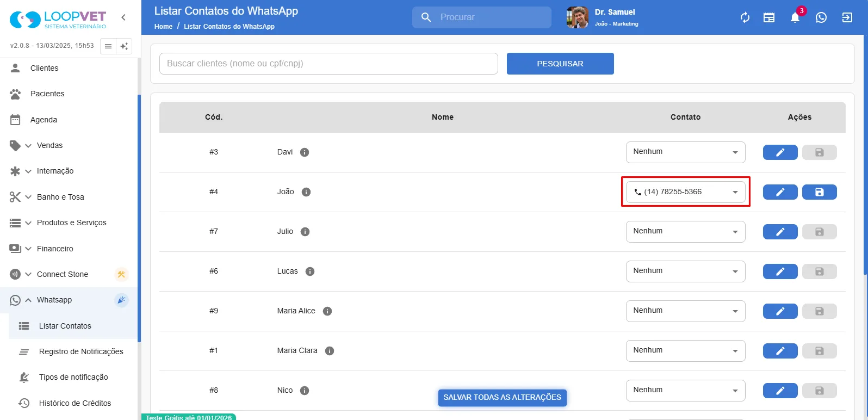The height and width of the screenshot is (420, 868).
Task: Open the Nenhum contact dropdown for Lucas
Action: 686,271
